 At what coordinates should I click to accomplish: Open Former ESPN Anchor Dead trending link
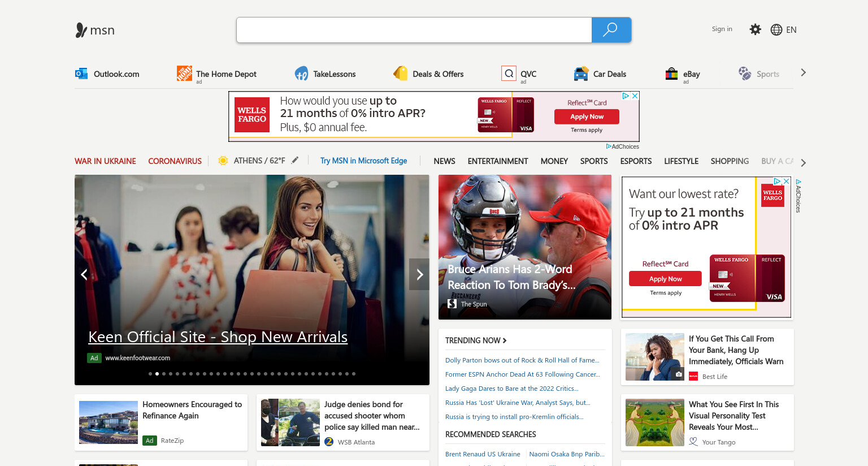(523, 374)
